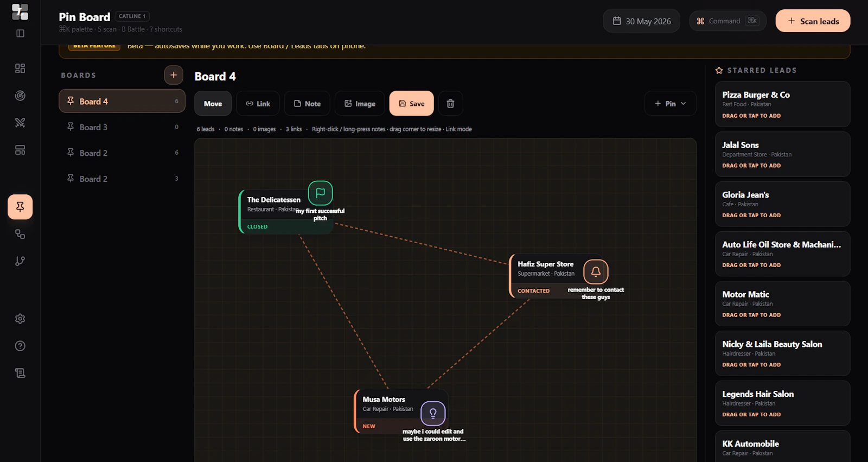This screenshot has width=868, height=462.
Task: Click Pizza Burger & Co starred lead
Action: (782, 104)
